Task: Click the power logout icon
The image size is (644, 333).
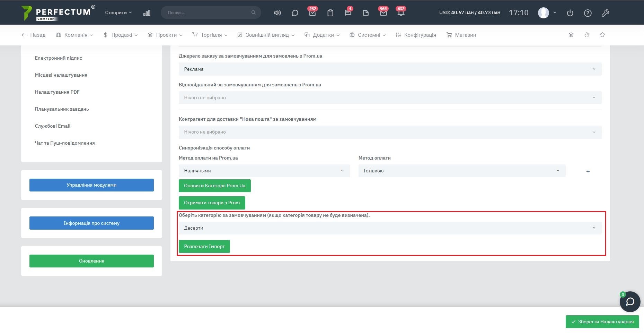Action: 570,13
